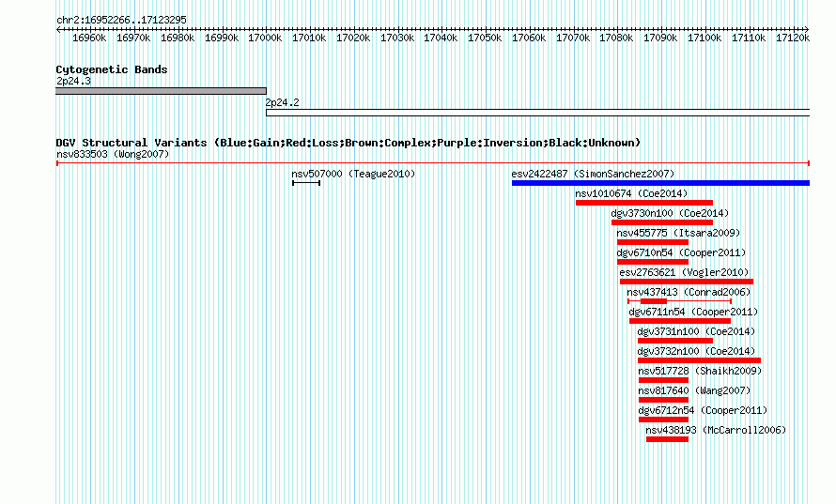Click the thin red nsv833503 span line
This screenshot has width=836, height=504.
[x=433, y=163]
